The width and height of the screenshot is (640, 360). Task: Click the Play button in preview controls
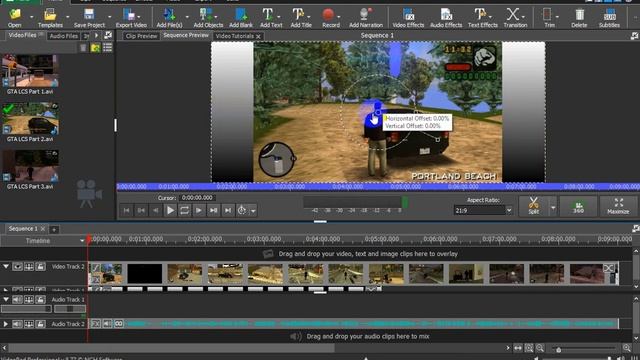click(x=170, y=210)
